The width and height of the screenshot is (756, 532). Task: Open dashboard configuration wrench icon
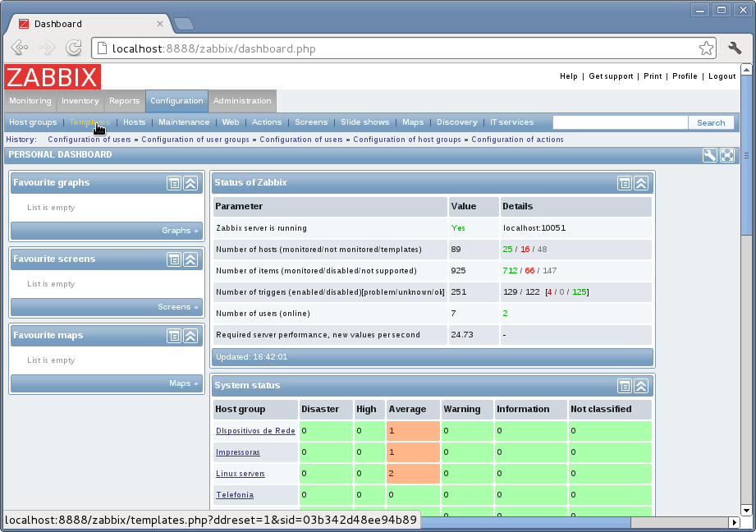tap(710, 155)
